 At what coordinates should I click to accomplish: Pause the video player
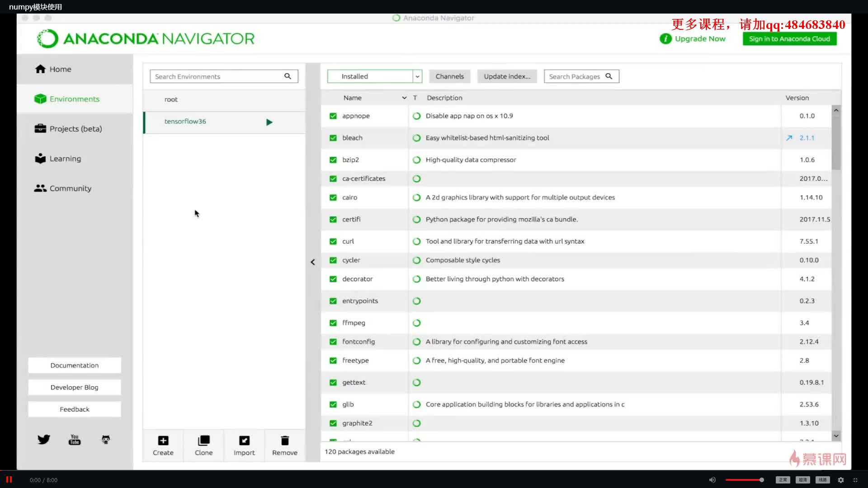pyautogui.click(x=9, y=480)
